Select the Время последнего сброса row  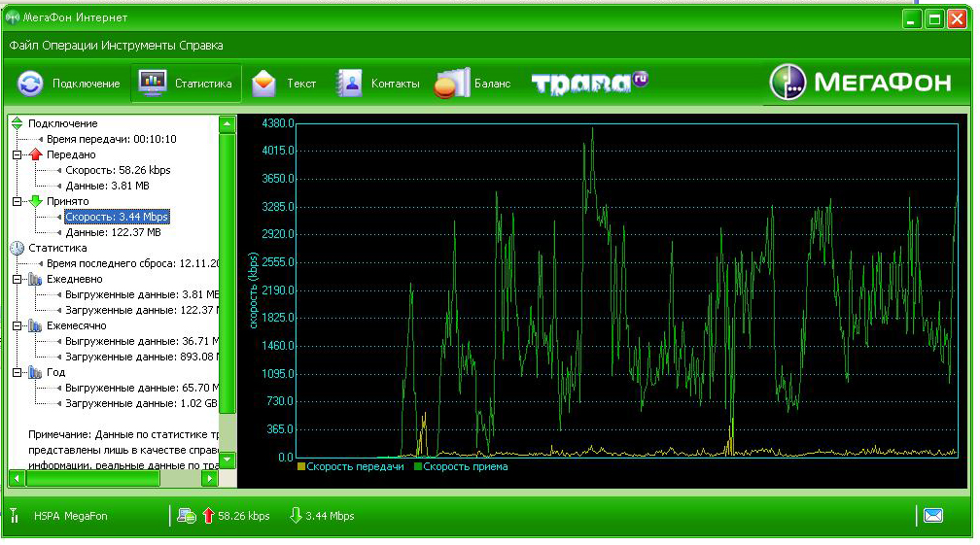[132, 263]
